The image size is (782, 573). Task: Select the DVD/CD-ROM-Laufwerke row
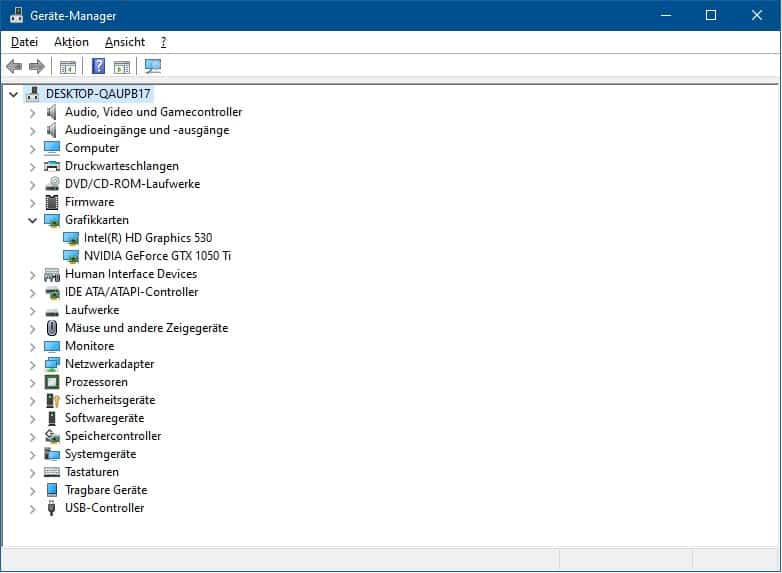pos(133,184)
